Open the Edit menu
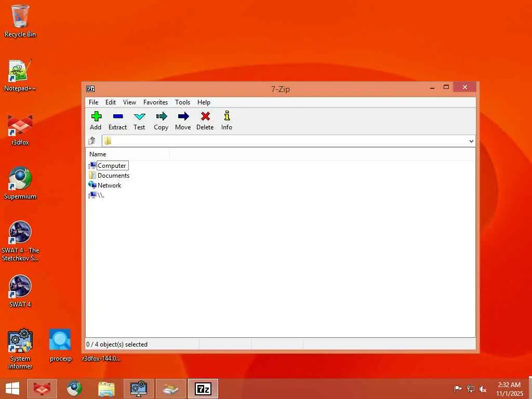This screenshot has width=532, height=399. 110,102
